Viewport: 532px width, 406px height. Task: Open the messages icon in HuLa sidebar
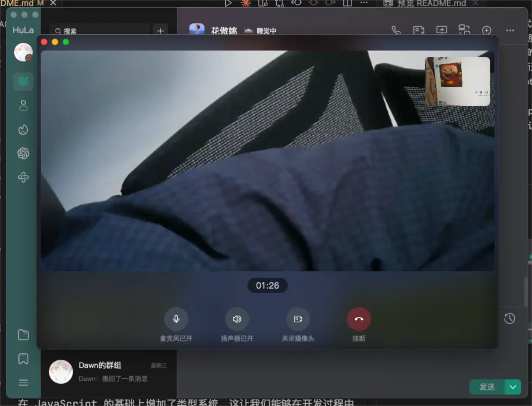pos(23,81)
